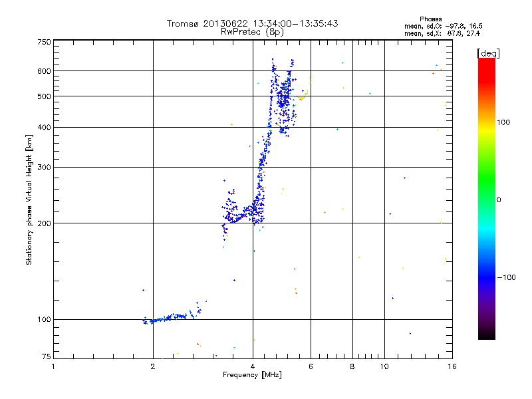Click the colorbar '100' tick label
The height and width of the screenshot is (399, 532).
click(x=503, y=122)
